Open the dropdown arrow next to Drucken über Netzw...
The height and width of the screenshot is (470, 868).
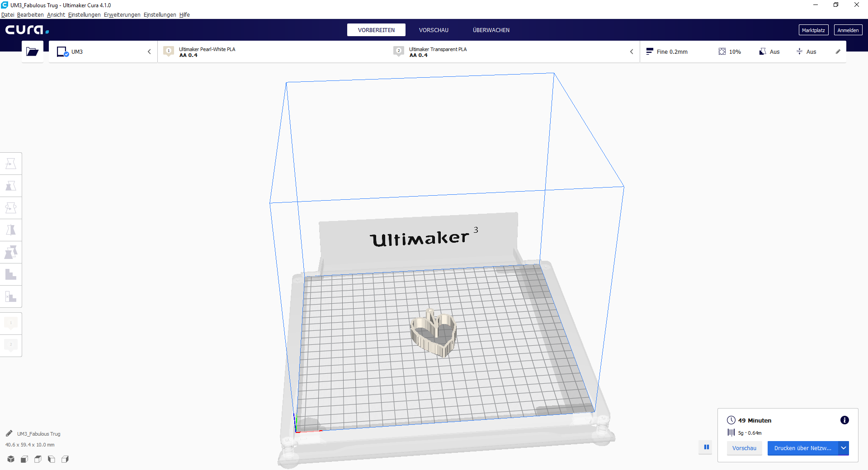tap(844, 448)
